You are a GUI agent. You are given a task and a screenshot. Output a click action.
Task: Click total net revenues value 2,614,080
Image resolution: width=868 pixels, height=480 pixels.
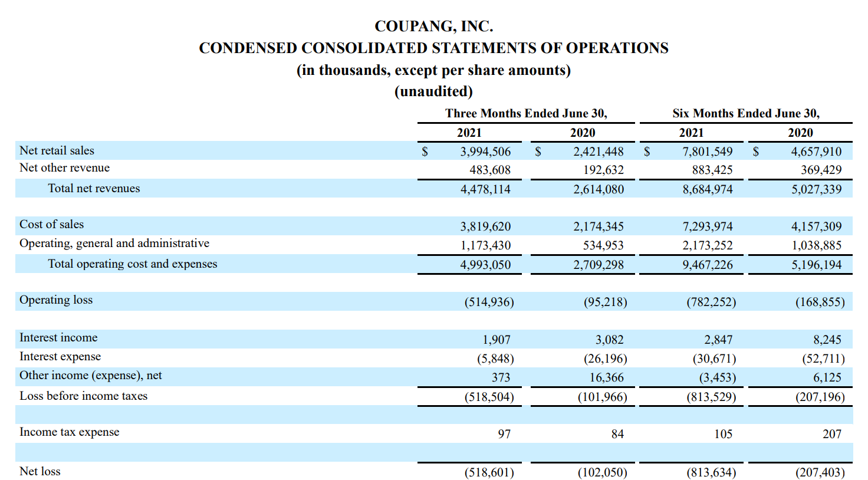pos(599,189)
